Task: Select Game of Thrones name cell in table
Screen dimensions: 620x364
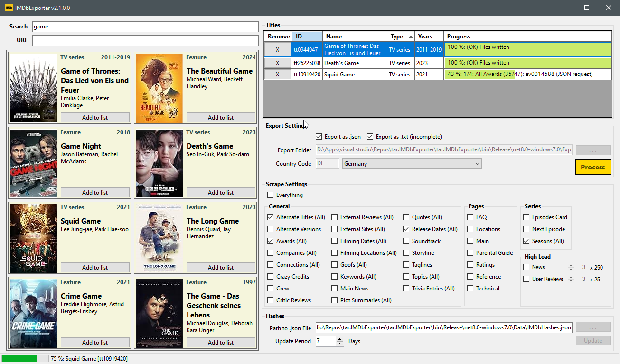Action: (355, 50)
